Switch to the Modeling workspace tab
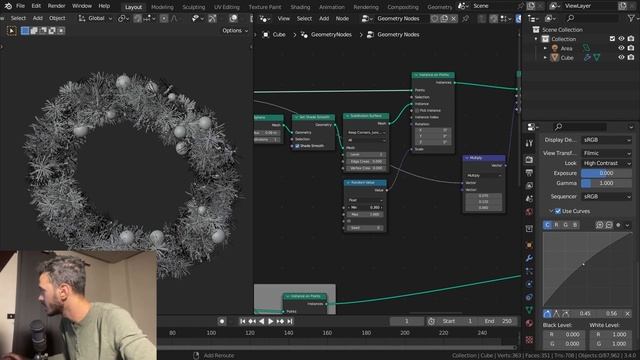This screenshot has width=640, height=360. tap(162, 7)
